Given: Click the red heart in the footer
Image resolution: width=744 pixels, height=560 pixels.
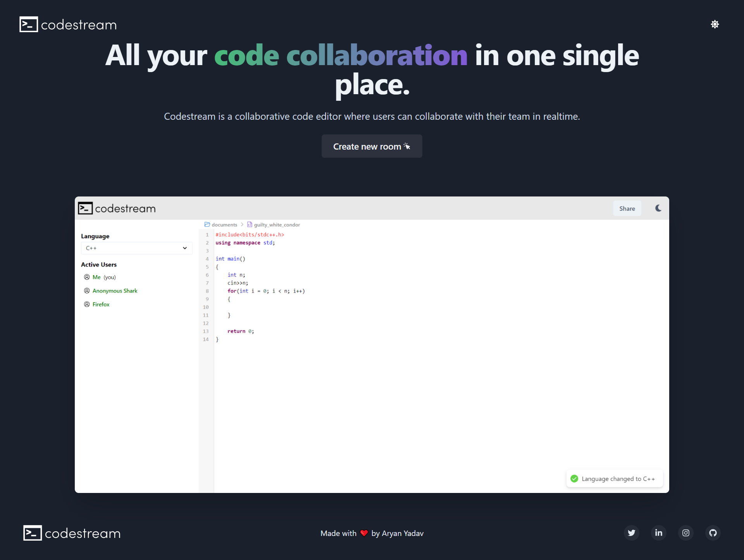Looking at the screenshot, I should pos(363,533).
